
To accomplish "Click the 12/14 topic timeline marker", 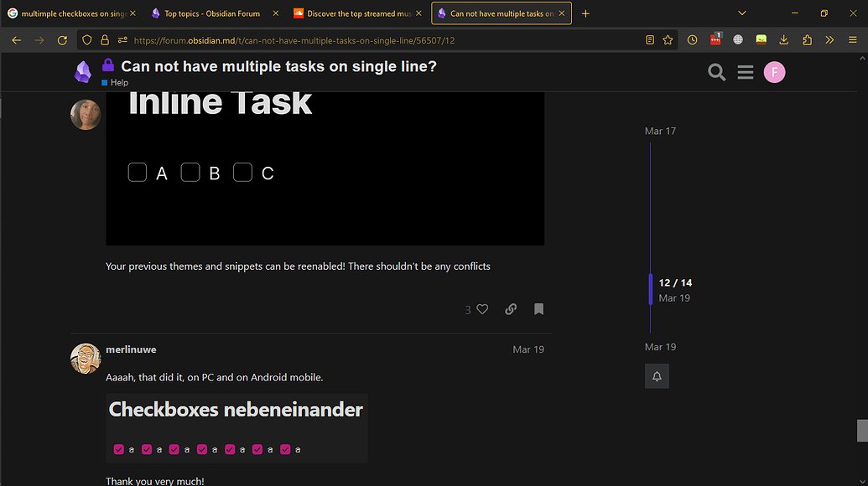I will pos(675,282).
